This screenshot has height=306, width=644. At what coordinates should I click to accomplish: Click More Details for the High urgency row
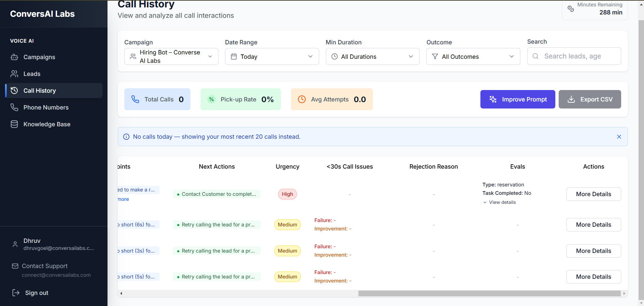tap(594, 194)
